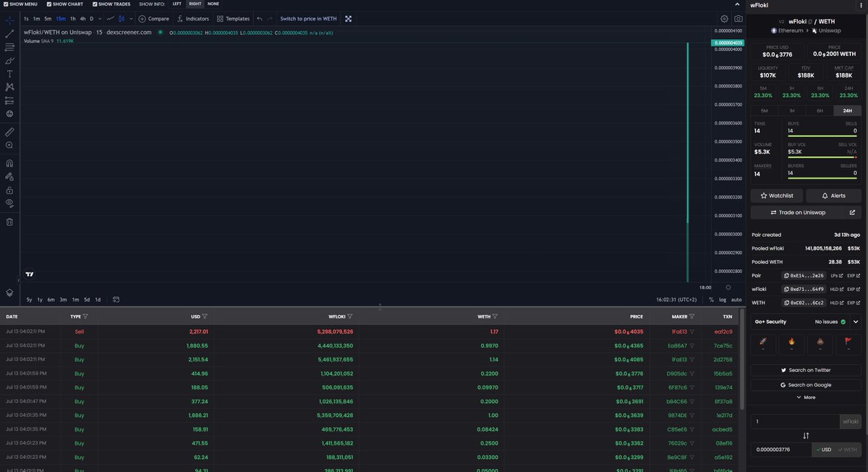Add pair to Watchlist

777,195
